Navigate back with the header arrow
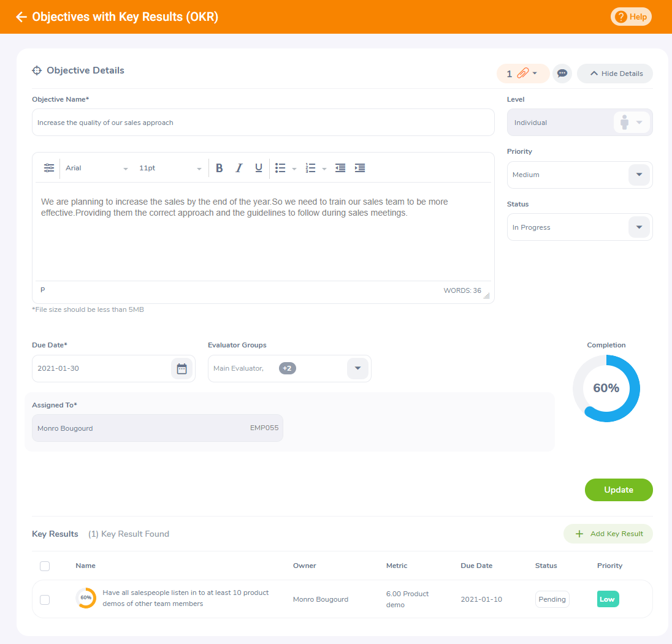Viewport: 672px width, 644px height. point(21,17)
